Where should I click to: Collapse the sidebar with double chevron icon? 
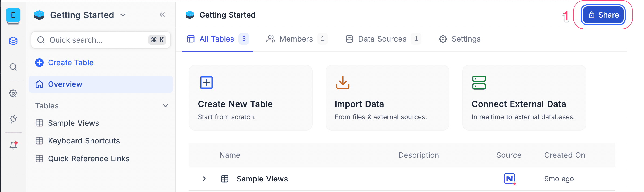coord(162,15)
